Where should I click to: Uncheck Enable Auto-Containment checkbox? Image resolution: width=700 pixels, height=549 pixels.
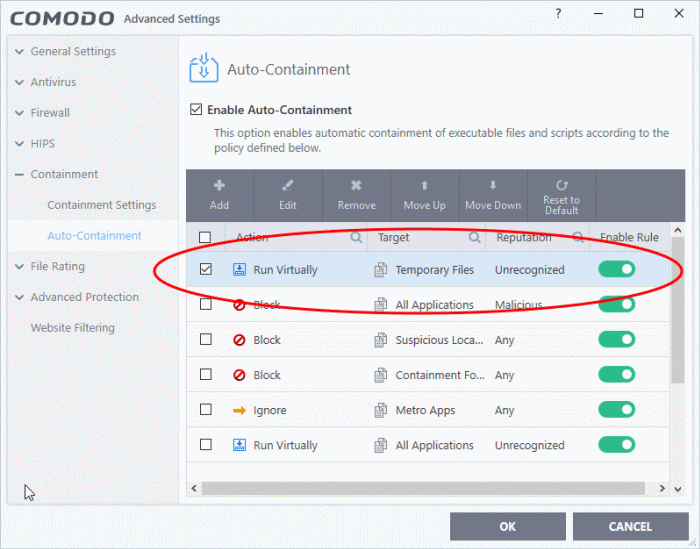click(x=196, y=109)
